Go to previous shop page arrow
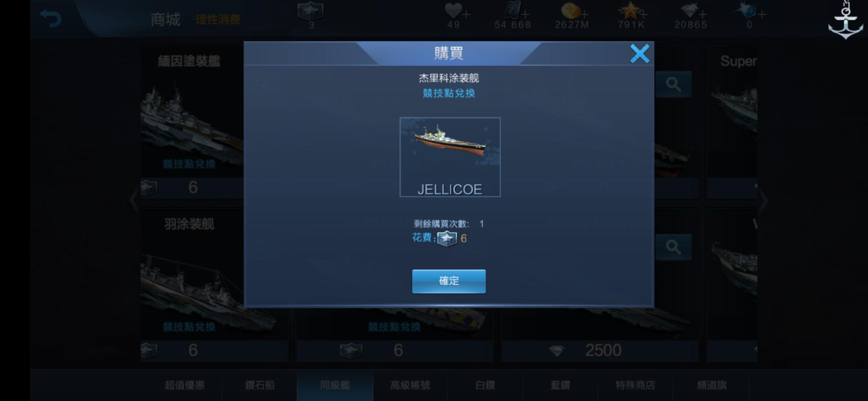The width and height of the screenshot is (868, 401). (134, 200)
